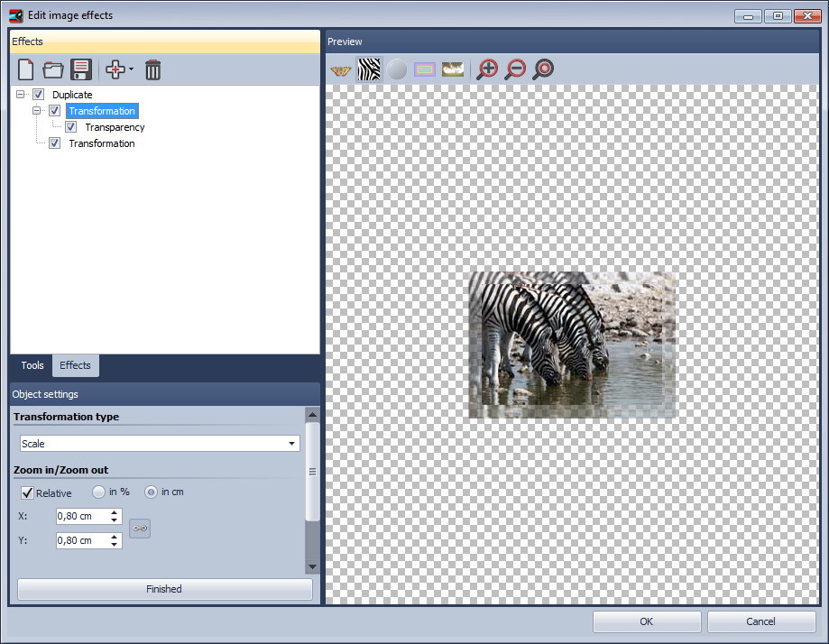Collapse the Duplicate effect node

point(20,94)
